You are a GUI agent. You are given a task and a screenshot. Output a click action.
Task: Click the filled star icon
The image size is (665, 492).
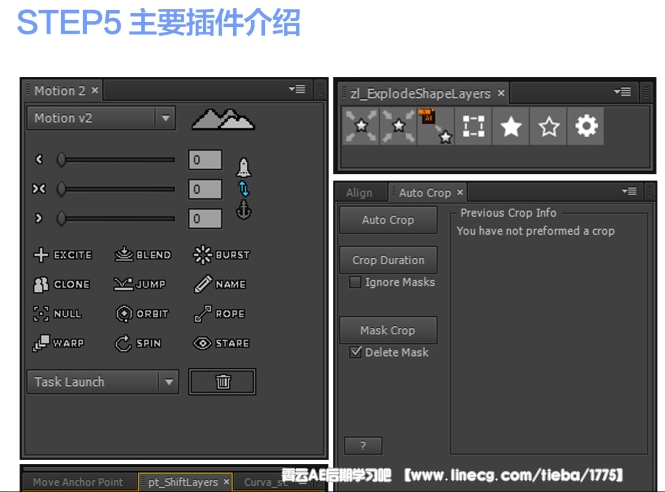511,126
